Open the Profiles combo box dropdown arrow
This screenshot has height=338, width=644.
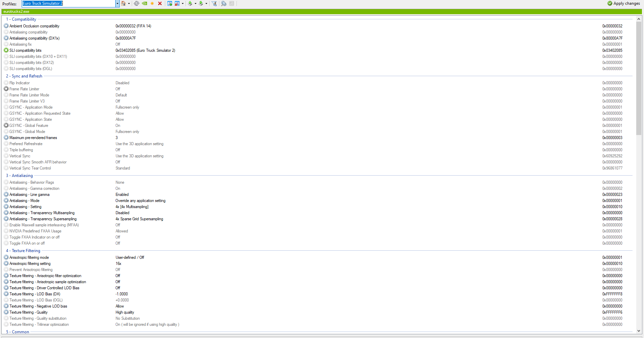click(x=117, y=3)
